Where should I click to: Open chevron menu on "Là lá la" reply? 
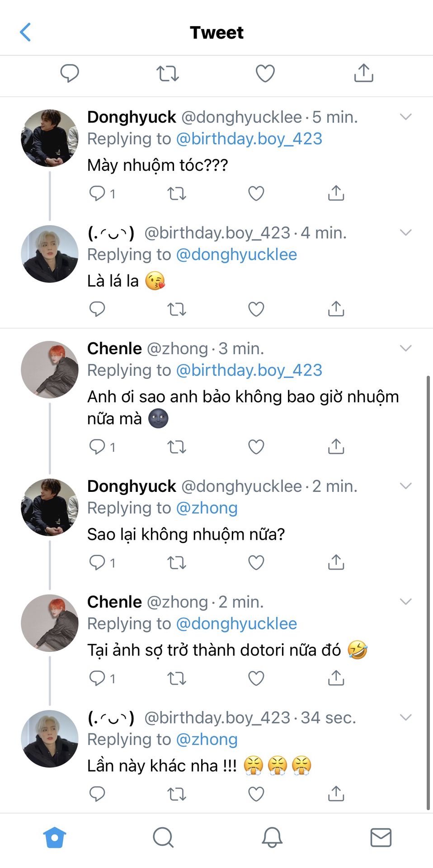click(406, 233)
